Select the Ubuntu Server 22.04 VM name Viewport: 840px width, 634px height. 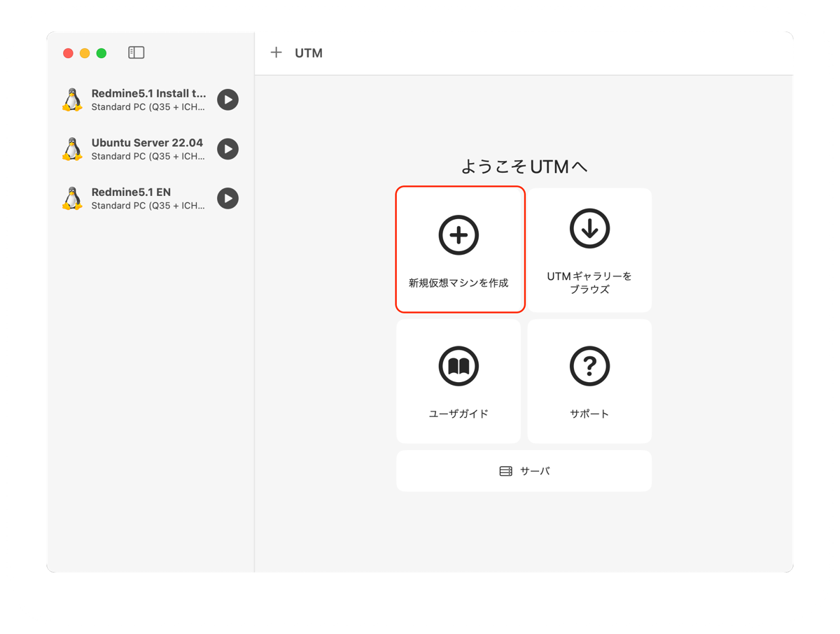147,143
